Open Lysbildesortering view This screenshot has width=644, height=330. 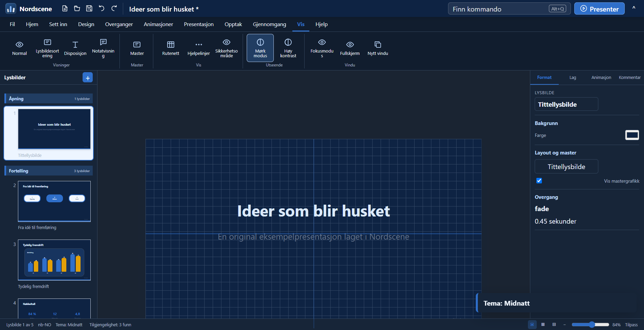pos(47,48)
